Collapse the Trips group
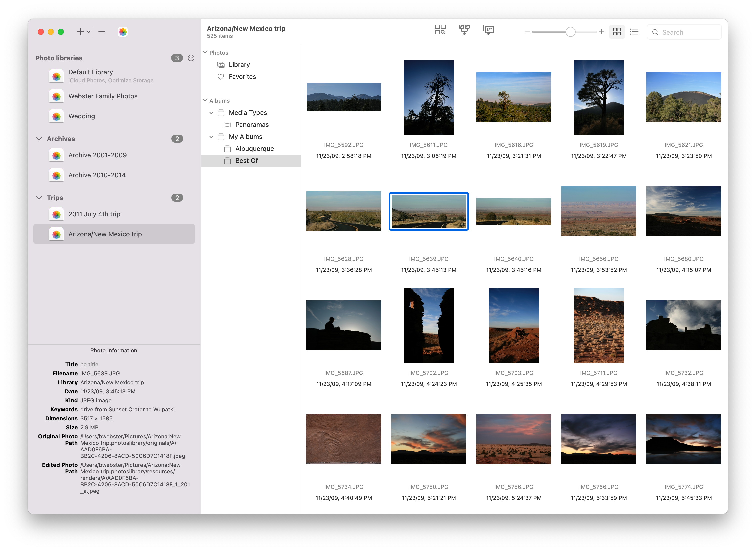Viewport: 756px width, 551px height. point(39,198)
